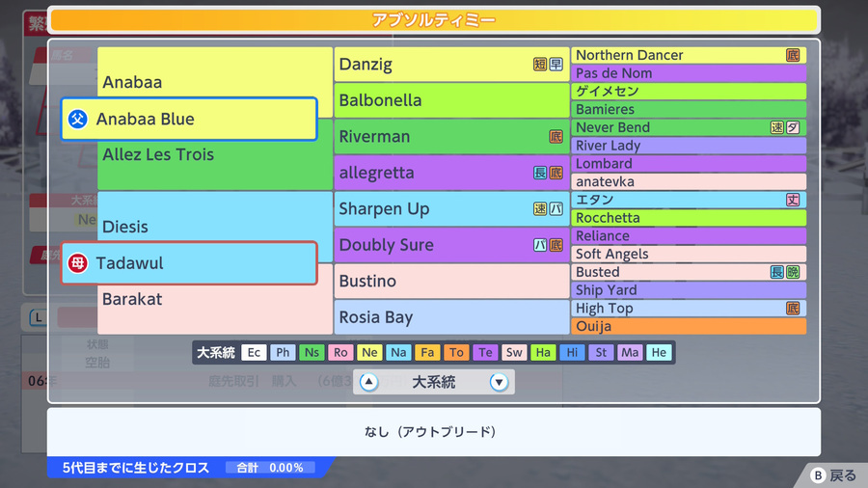Click the パ icon on Sharpen Up
Screen dimensions: 868x488
pos(556,208)
